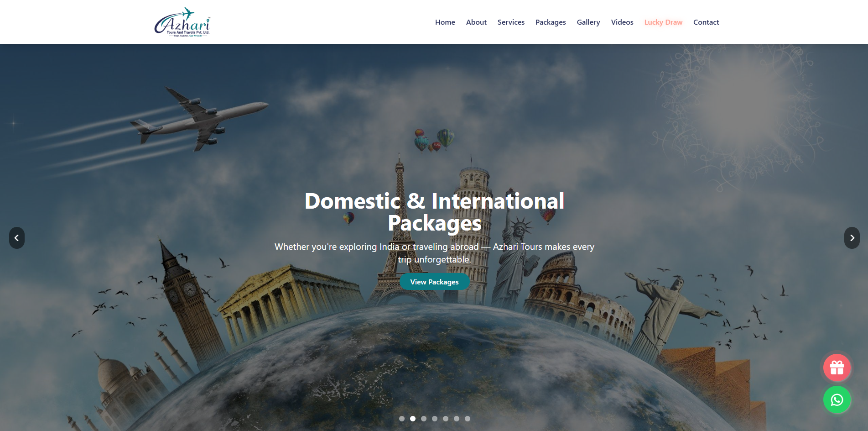Open the Gallery menu item
868x431 pixels.
[588, 22]
